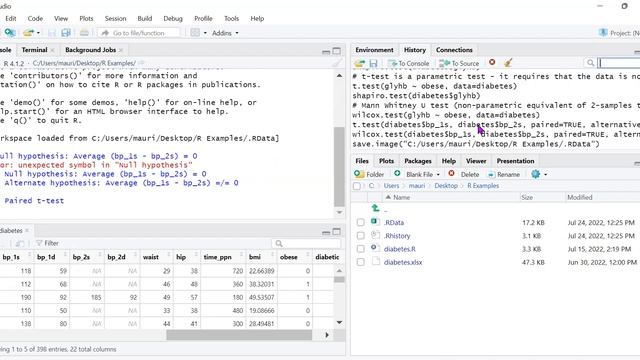Click the New Project icon in main toolbar
This screenshot has height=360, width=640.
[x=10, y=33]
